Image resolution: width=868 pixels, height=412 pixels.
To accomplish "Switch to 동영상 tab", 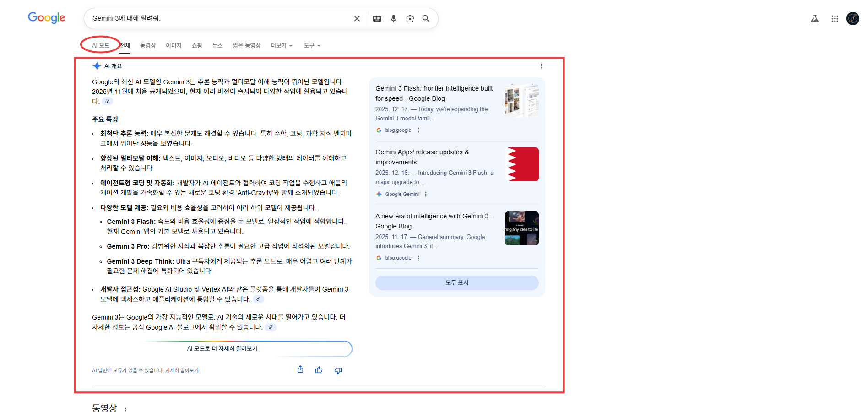I will click(148, 45).
